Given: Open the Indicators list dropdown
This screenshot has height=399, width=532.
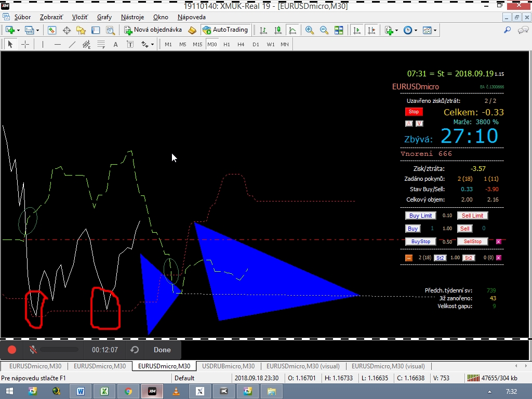Looking at the screenshot, I should (x=396, y=31).
